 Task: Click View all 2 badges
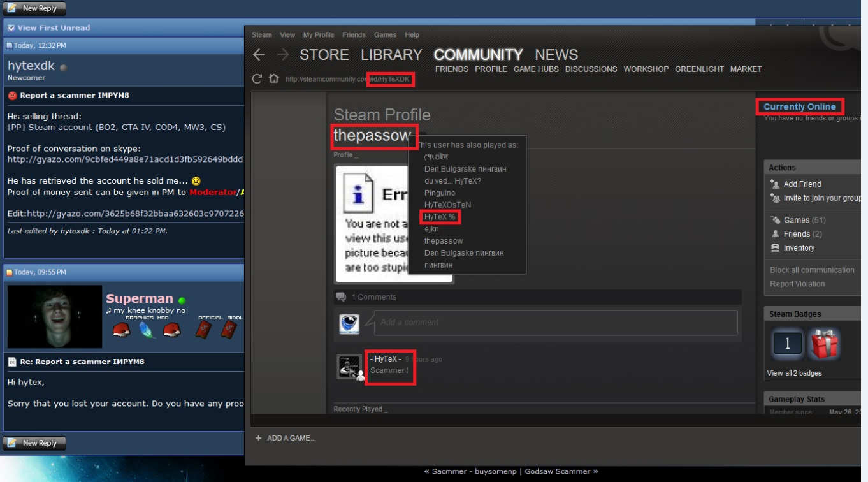pyautogui.click(x=794, y=374)
